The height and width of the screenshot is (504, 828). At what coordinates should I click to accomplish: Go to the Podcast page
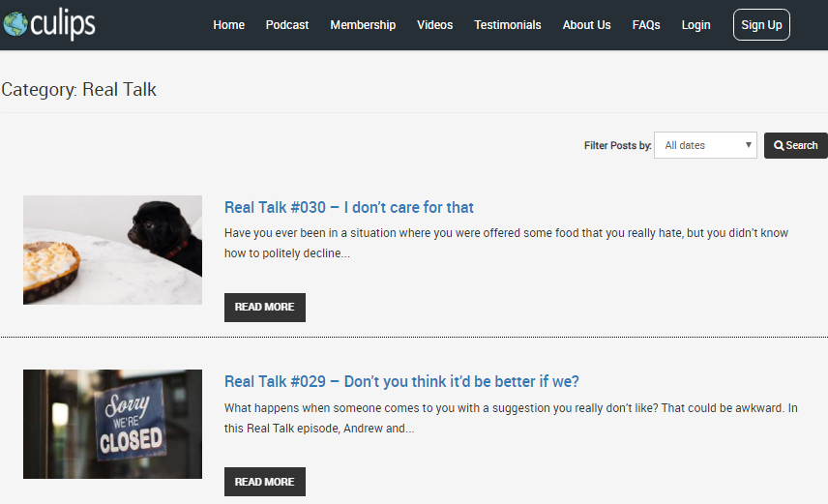(287, 25)
